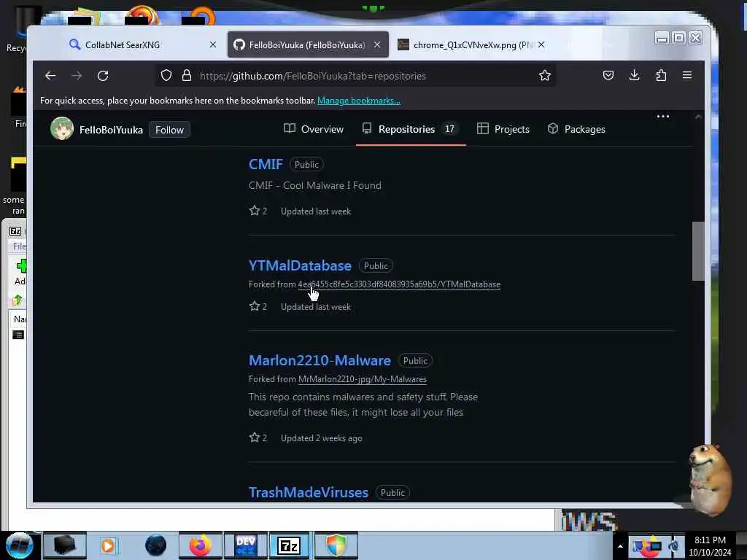Close the FelloBoiYuuka GitHub tab
The height and width of the screenshot is (560, 747).
377,44
